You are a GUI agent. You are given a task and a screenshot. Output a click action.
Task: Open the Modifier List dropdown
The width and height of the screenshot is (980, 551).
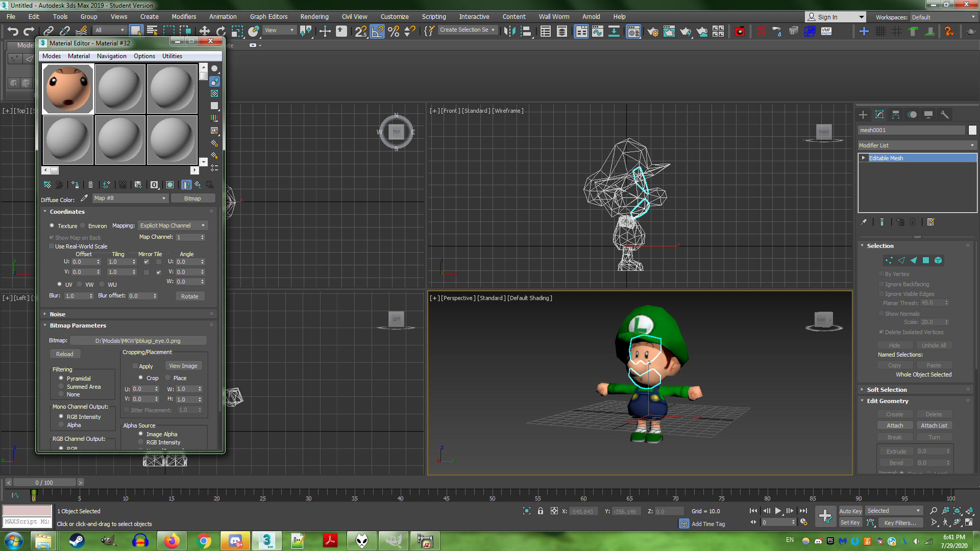coord(917,145)
